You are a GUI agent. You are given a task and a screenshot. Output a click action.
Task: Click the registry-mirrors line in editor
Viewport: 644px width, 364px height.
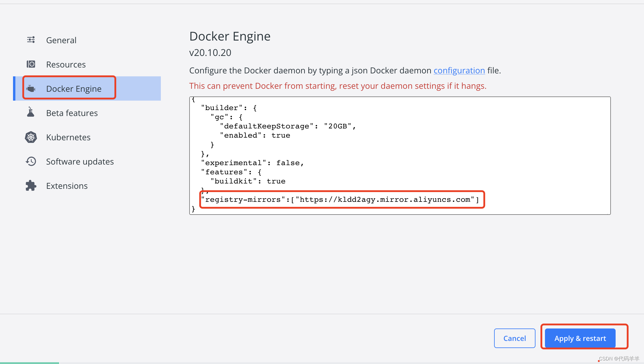[x=340, y=199]
